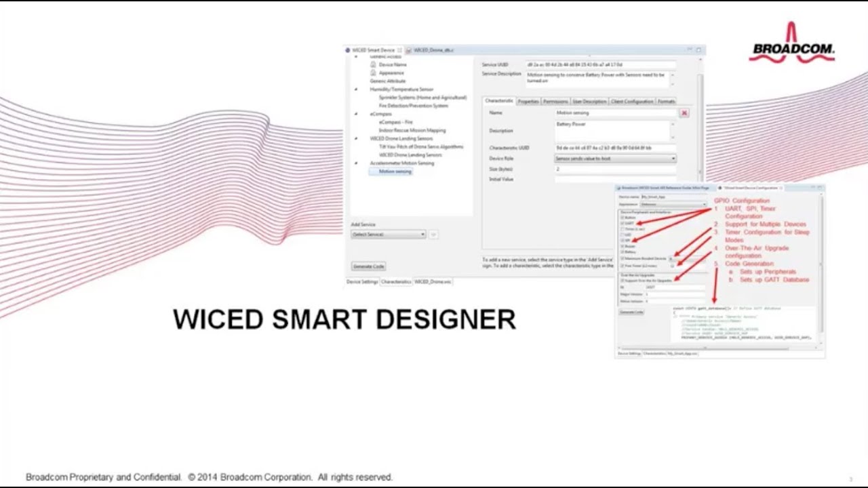Collapse the WICED Drone Landing Sensors node
868x488 pixels.
click(356, 138)
